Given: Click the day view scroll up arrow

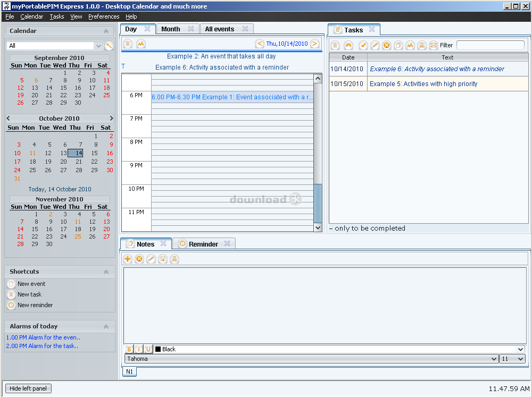Looking at the screenshot, I should (318, 78).
